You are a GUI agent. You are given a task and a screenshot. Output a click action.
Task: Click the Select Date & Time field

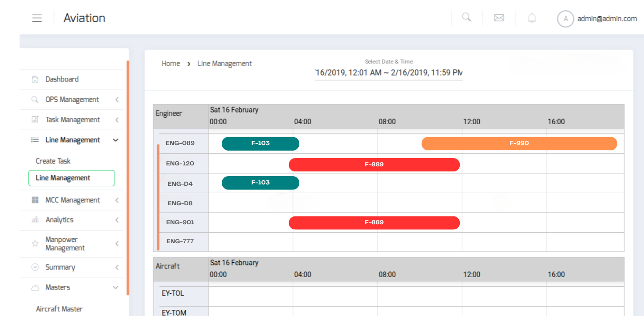388,73
